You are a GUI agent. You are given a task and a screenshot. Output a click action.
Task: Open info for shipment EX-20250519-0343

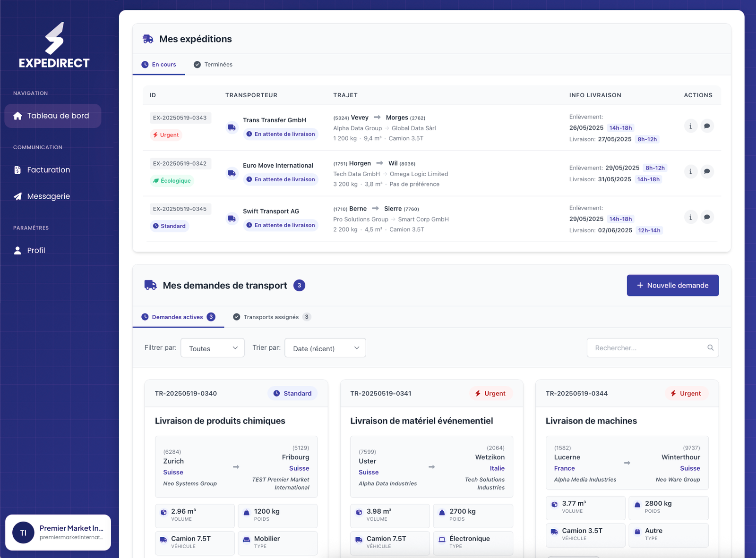coord(691,126)
